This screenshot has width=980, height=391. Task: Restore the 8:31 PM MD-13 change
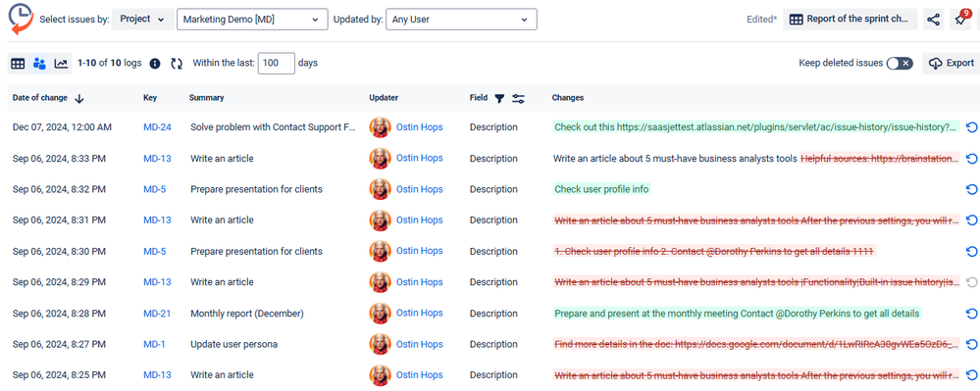[971, 220]
